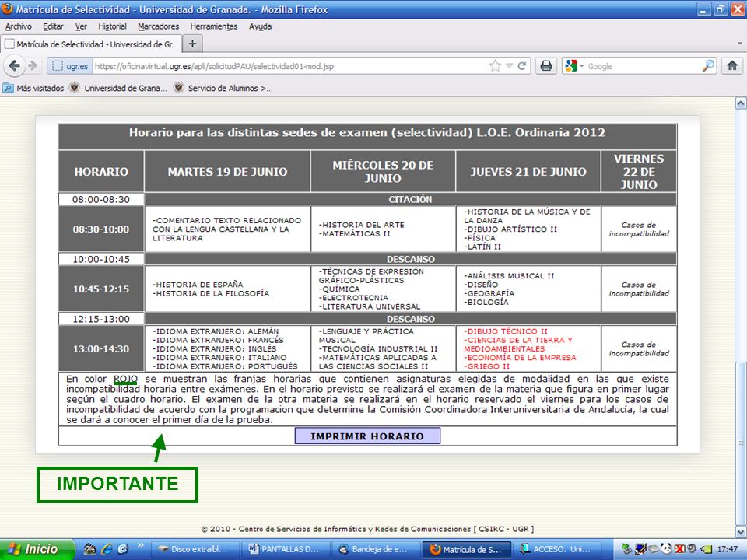Click the '08:00-08:30' time cell
Viewport: 747px width, 560px height.
click(x=101, y=199)
